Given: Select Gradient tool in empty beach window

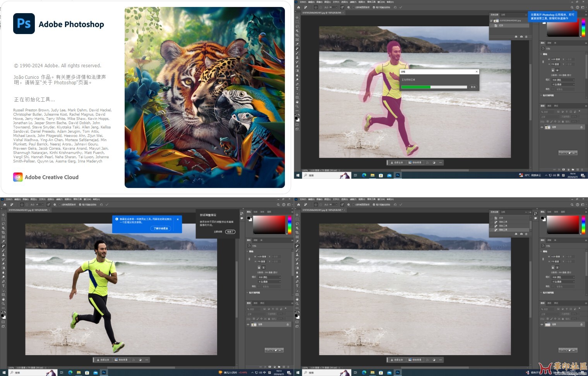Looking at the screenshot, I should coord(297,268).
